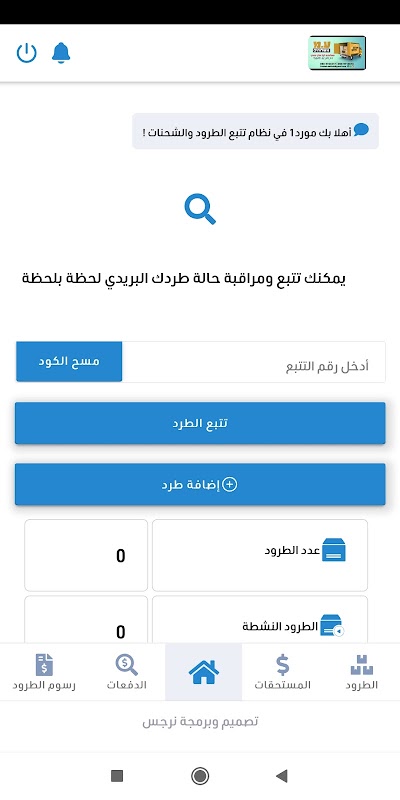Open the عدد الطرود count card

[260, 555]
